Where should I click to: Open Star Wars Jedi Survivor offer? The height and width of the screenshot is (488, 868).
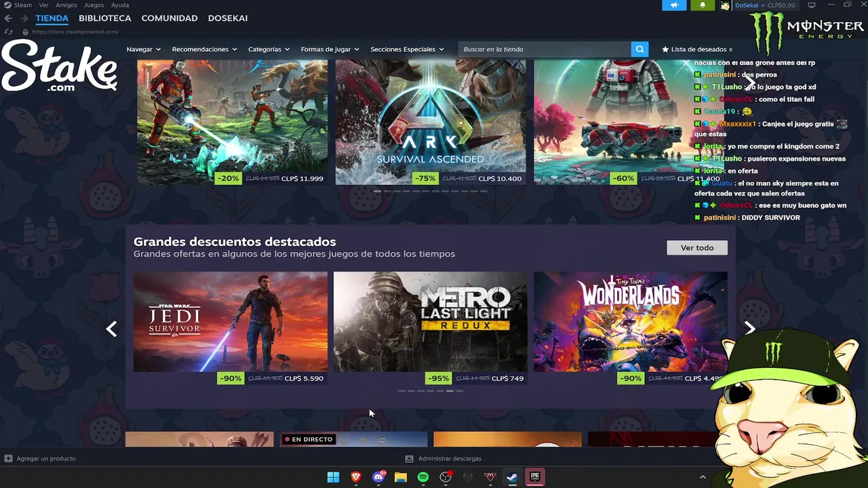point(231,322)
